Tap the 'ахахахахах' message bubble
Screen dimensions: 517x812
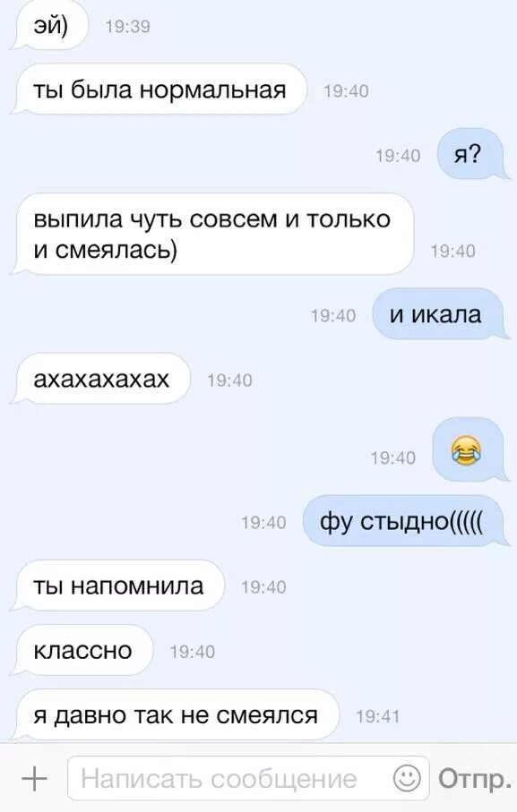click(100, 379)
